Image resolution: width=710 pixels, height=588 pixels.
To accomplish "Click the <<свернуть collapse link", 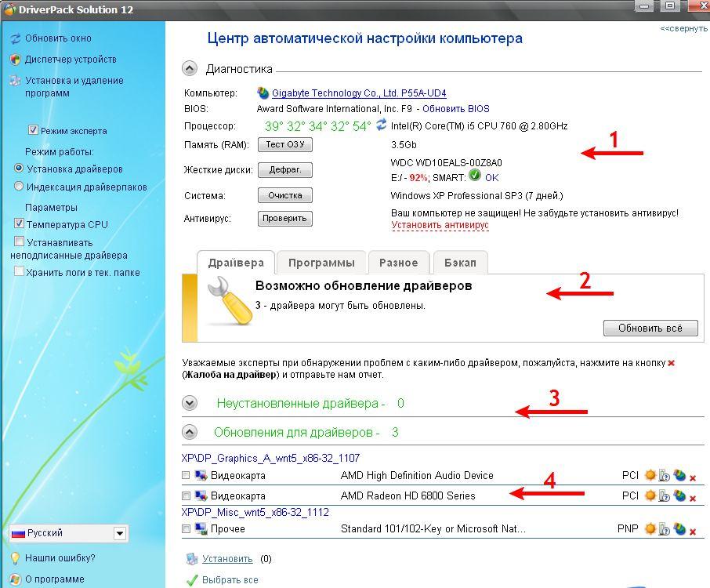I will (683, 28).
